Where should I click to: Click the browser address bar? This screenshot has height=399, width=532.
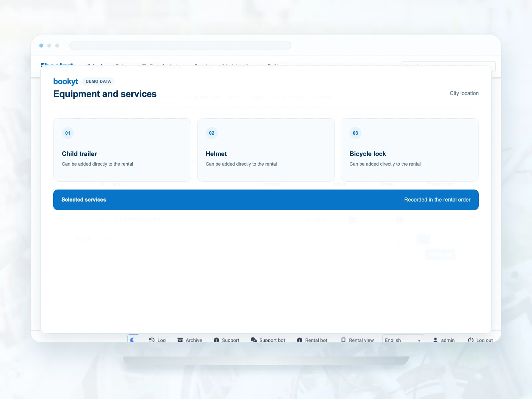point(180,46)
